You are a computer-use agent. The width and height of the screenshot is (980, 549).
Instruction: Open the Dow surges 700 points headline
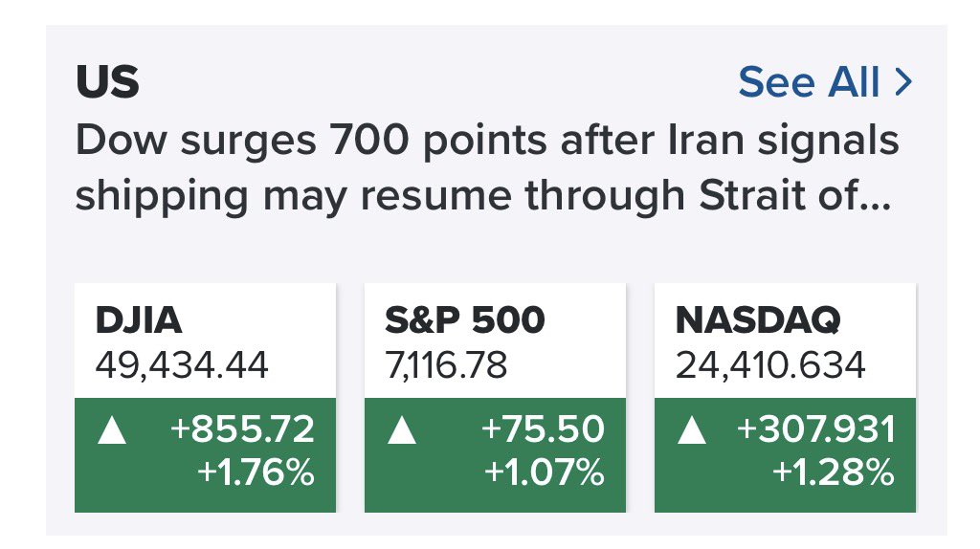point(487,141)
